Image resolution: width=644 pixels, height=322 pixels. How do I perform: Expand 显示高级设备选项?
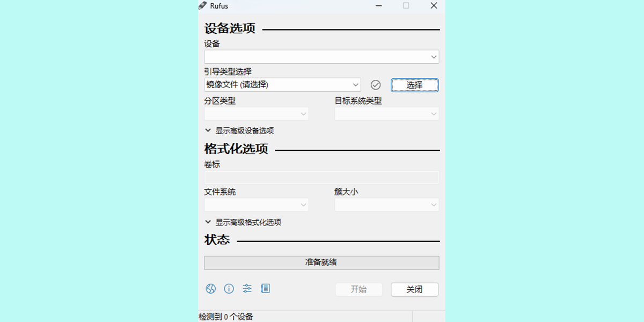click(x=239, y=130)
